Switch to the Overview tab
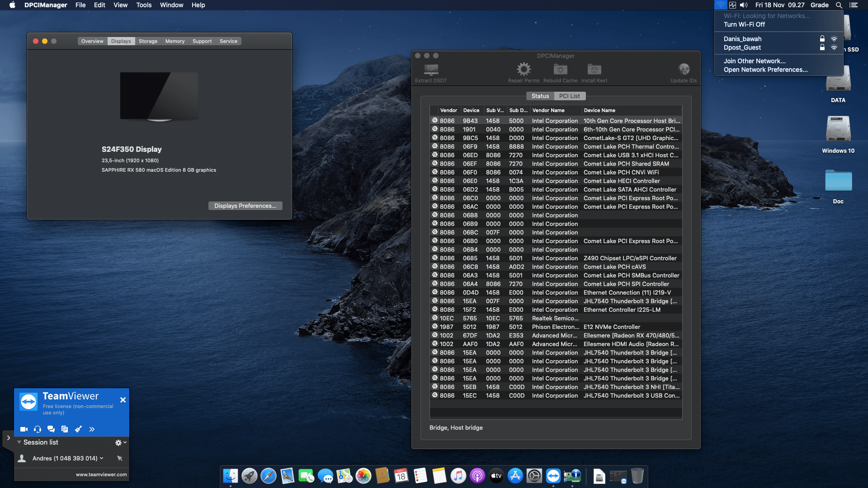Viewport: 868px width, 488px height. click(92, 41)
